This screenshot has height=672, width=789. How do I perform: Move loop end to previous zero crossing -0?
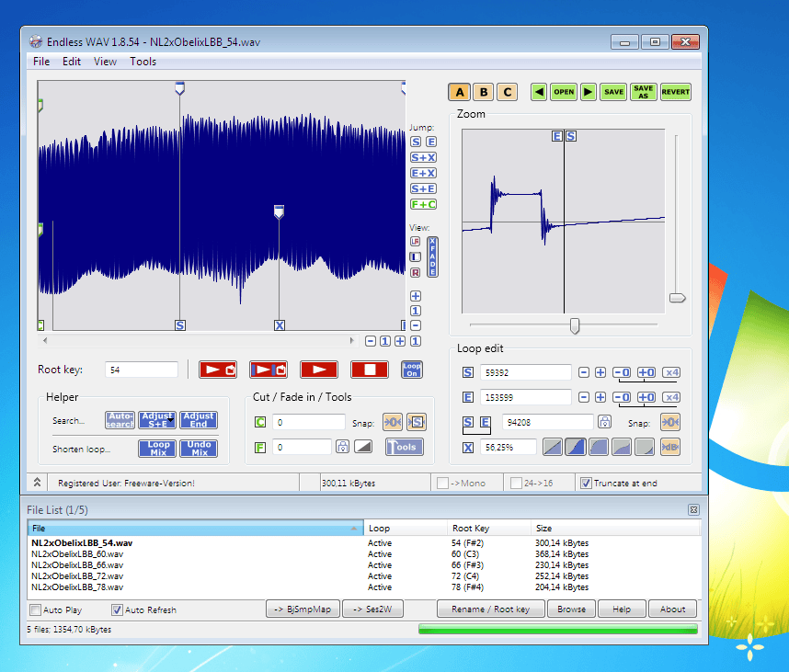pyautogui.click(x=622, y=397)
